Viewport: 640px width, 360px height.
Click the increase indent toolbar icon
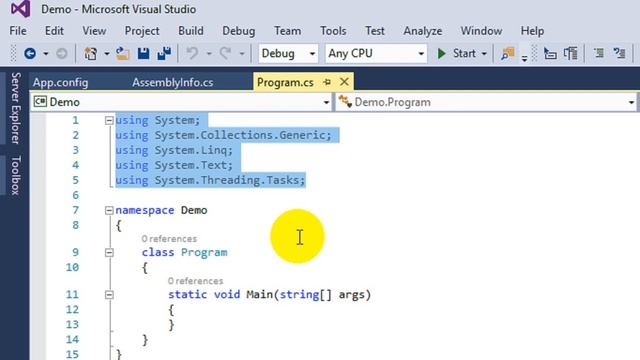click(571, 53)
